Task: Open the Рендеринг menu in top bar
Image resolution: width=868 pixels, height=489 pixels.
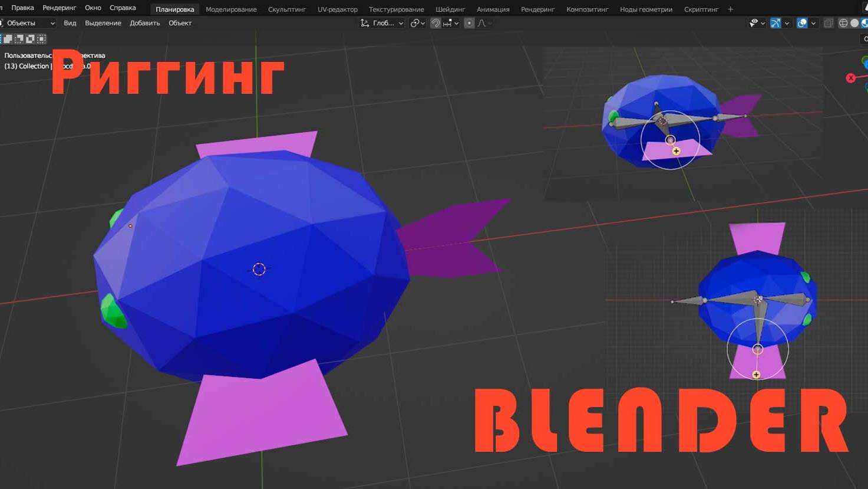Action: [x=59, y=8]
